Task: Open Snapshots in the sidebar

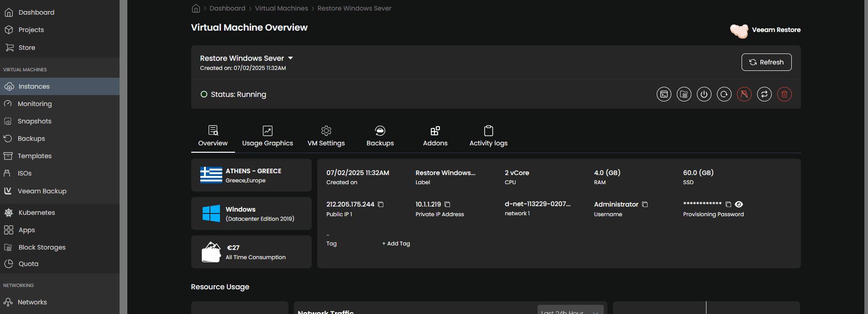Action: (34, 121)
